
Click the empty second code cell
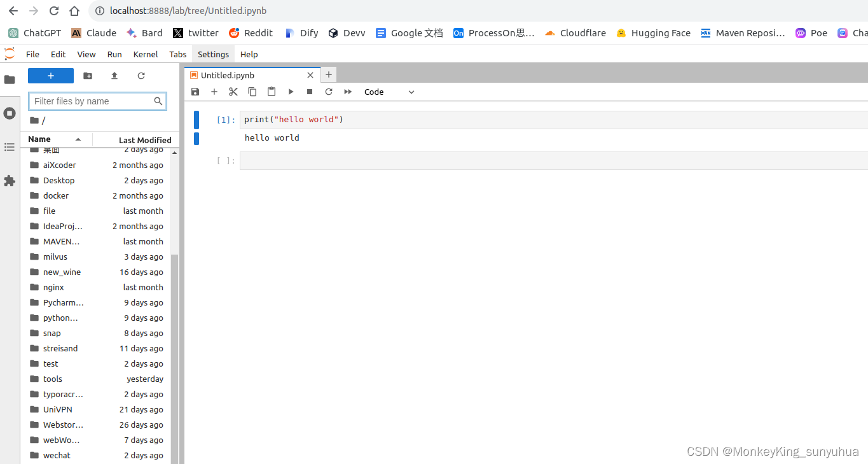(x=553, y=160)
